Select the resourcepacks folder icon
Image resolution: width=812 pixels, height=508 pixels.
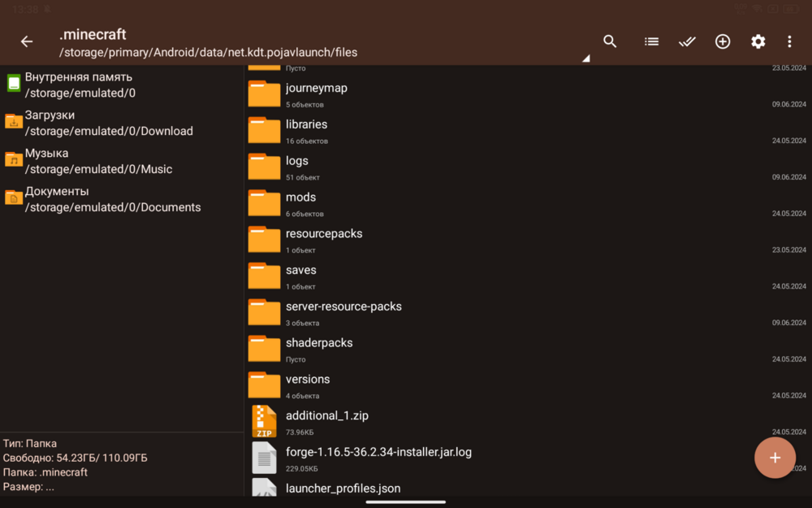(264, 240)
